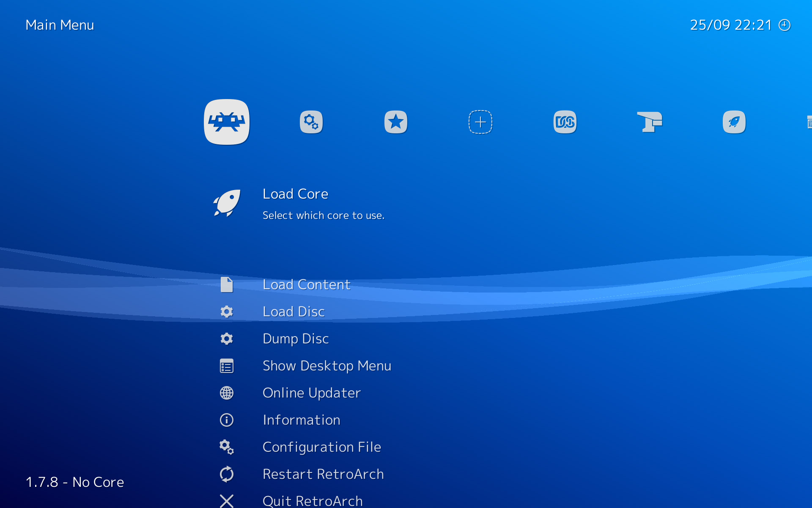
Task: Select the RetroArch logo Main Menu tab
Action: click(227, 122)
